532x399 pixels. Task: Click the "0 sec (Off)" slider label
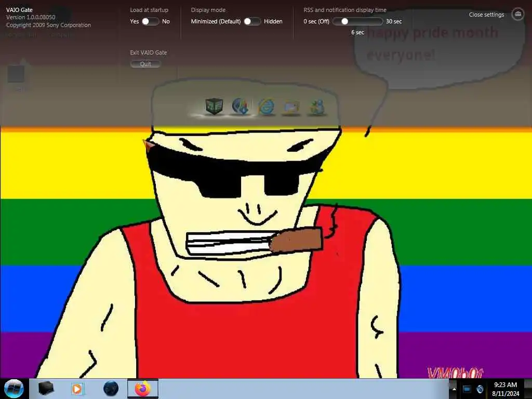point(316,21)
